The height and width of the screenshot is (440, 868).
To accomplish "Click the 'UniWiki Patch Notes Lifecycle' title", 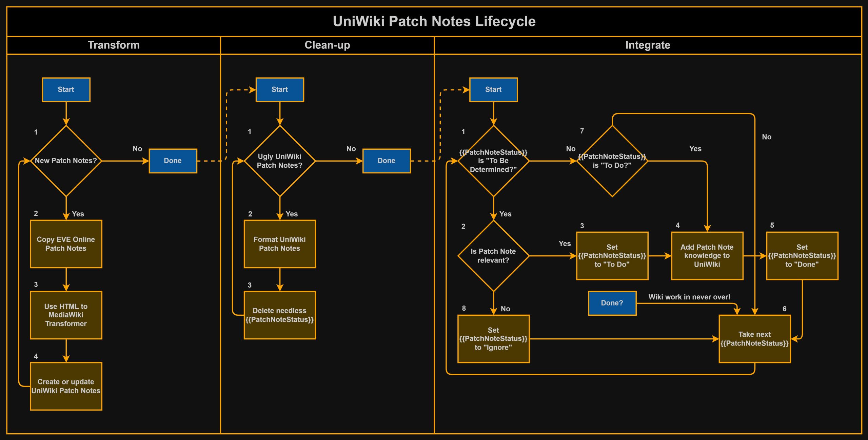I will 434,21.
